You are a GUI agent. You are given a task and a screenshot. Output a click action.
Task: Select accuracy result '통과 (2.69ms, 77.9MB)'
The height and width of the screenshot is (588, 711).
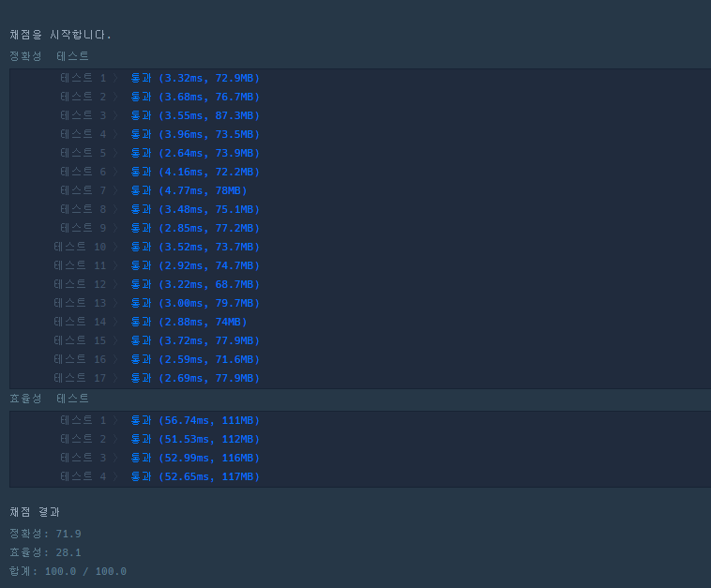(195, 378)
